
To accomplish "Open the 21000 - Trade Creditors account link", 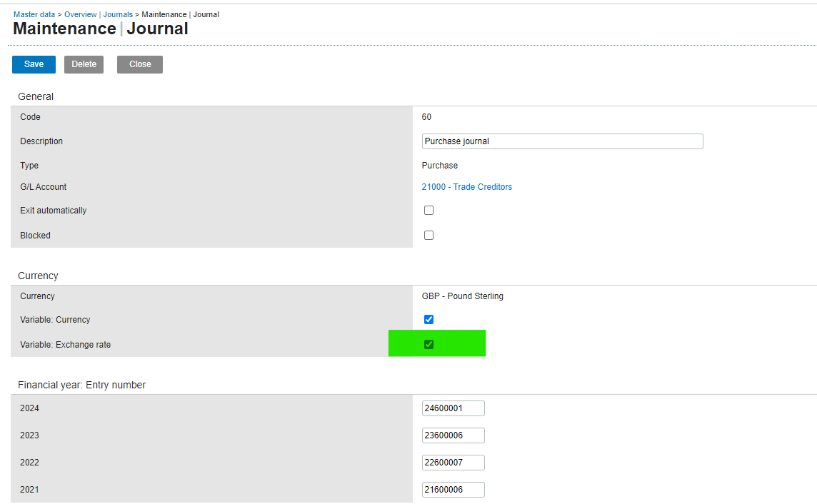I will [467, 187].
